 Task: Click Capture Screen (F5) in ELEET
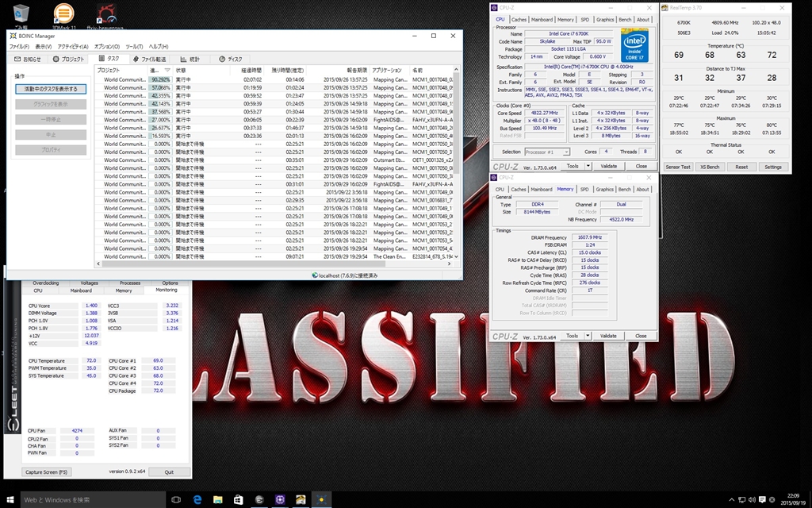pyautogui.click(x=47, y=471)
